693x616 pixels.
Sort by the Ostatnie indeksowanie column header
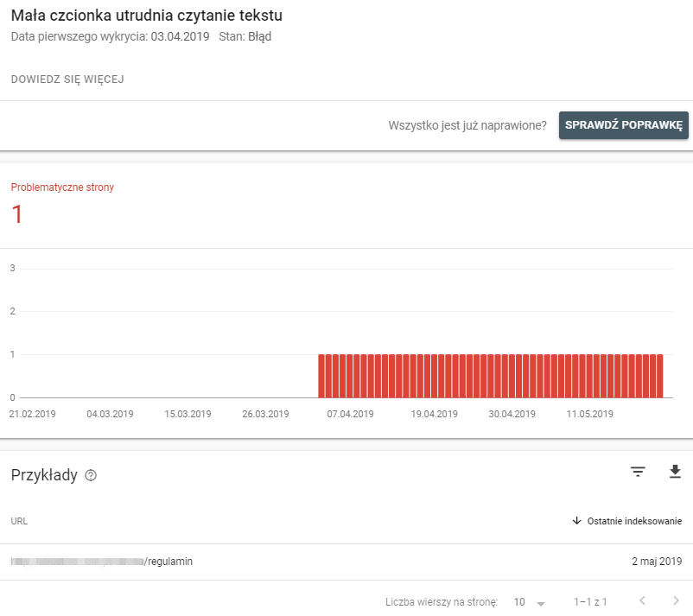[x=634, y=521]
